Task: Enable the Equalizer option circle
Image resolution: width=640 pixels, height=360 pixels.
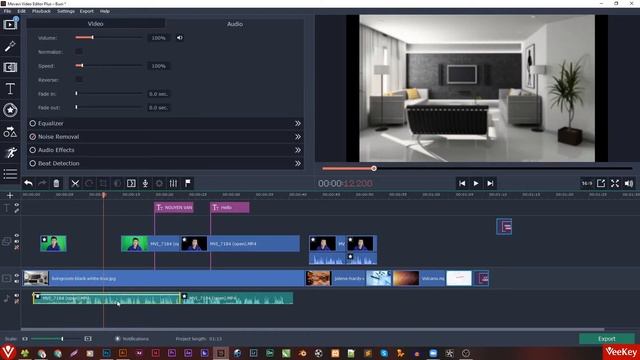Action: click(x=33, y=123)
